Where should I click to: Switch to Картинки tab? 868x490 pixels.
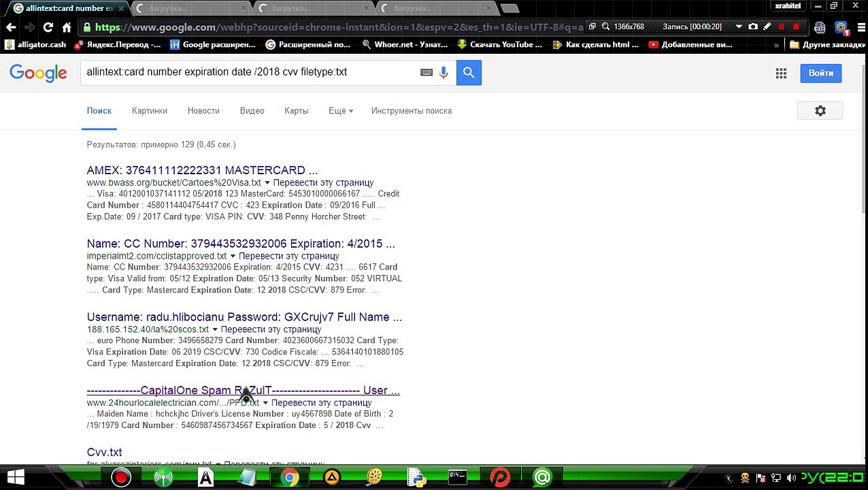pyautogui.click(x=150, y=111)
